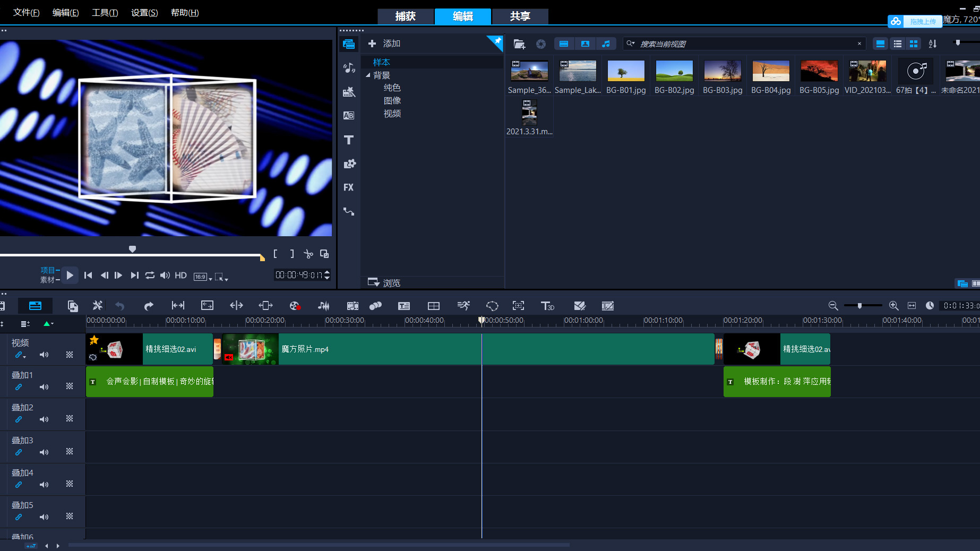980x551 pixels.
Task: Click the 浏览 browse button
Action: [384, 282]
